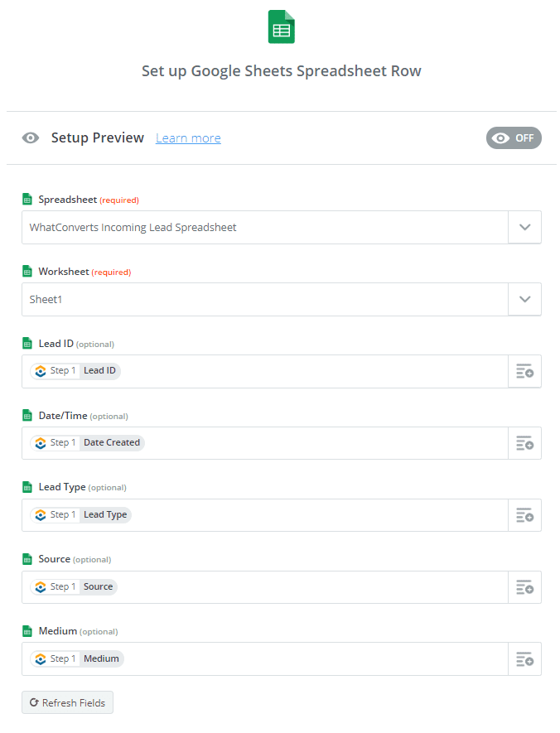Select the Step 1 Lead ID pill
Image resolution: width=560 pixels, height=733 pixels.
[75, 371]
